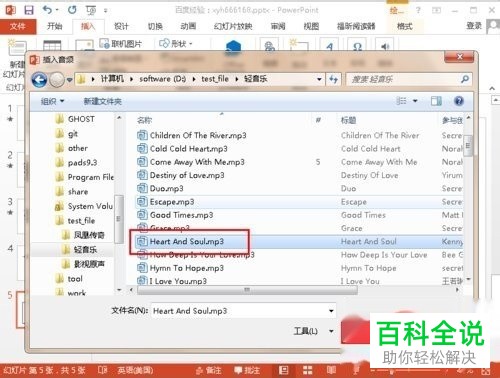Screen dimensions: 500x378
Task: Open the Shapes gallery in ribbon
Action: pos(176,44)
